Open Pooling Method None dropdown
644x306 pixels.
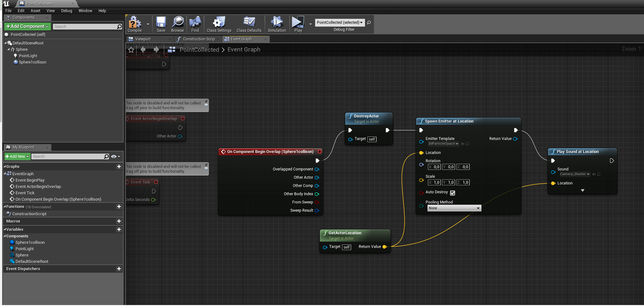[454, 208]
